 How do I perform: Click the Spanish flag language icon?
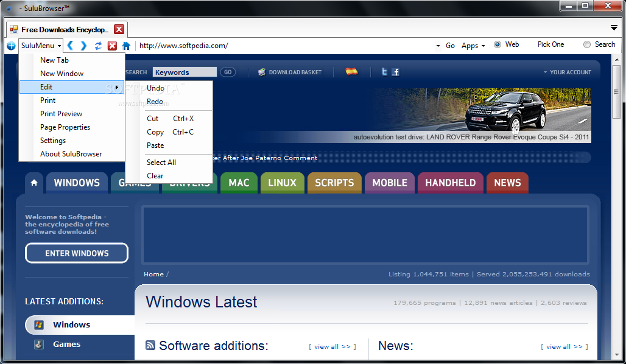[x=351, y=72]
